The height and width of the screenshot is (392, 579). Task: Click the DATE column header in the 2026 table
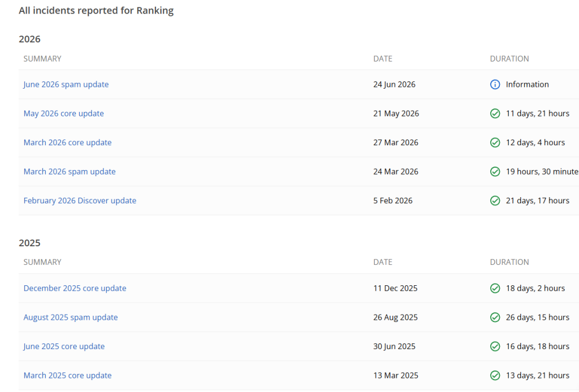click(383, 59)
